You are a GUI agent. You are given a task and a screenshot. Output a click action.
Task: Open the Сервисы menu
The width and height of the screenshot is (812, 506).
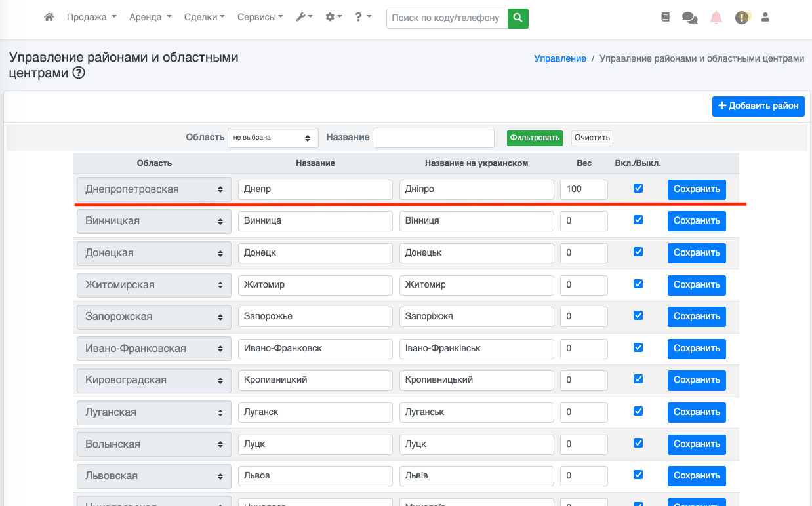click(260, 18)
